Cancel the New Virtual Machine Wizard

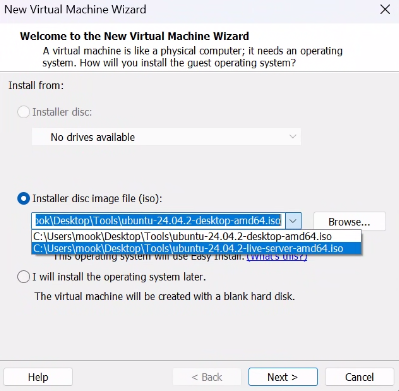[359, 377]
